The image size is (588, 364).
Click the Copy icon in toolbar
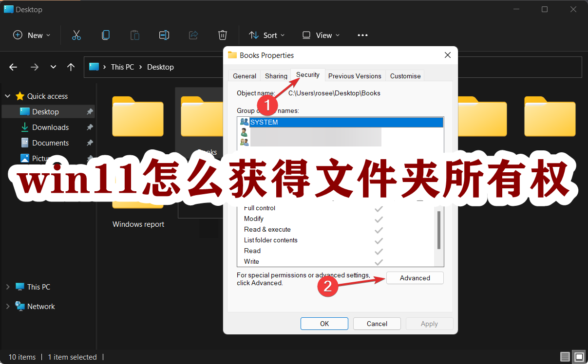pos(105,35)
